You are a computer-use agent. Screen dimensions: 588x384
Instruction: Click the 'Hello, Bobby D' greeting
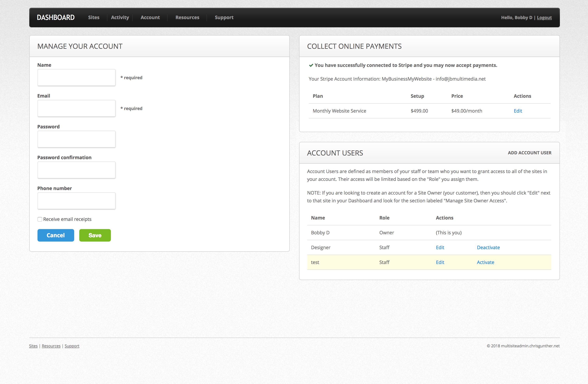pyautogui.click(x=517, y=18)
